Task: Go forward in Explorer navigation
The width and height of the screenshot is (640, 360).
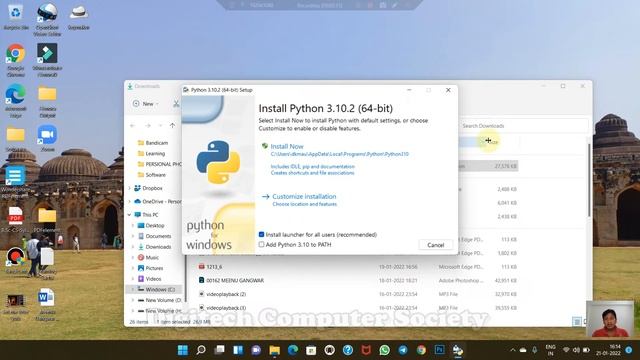Action: pyautogui.click(x=147, y=126)
